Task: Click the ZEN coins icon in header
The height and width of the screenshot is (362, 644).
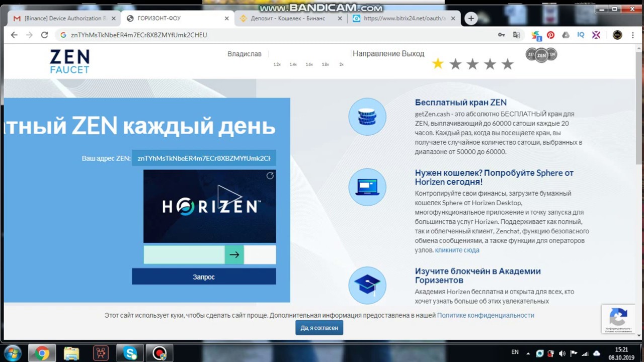Action: coord(541,54)
